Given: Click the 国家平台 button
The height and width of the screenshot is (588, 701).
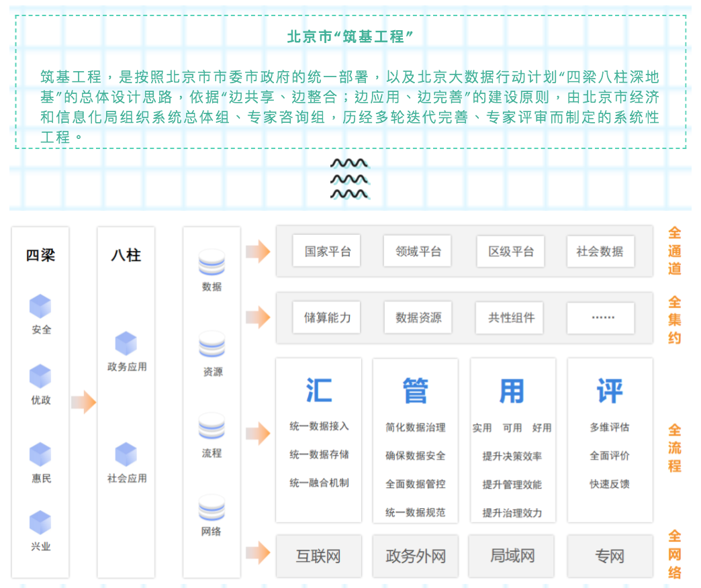Looking at the screenshot, I should [326, 251].
